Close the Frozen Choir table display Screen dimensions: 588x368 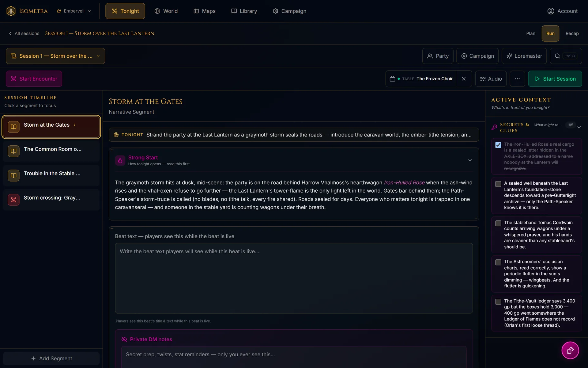[x=464, y=79]
